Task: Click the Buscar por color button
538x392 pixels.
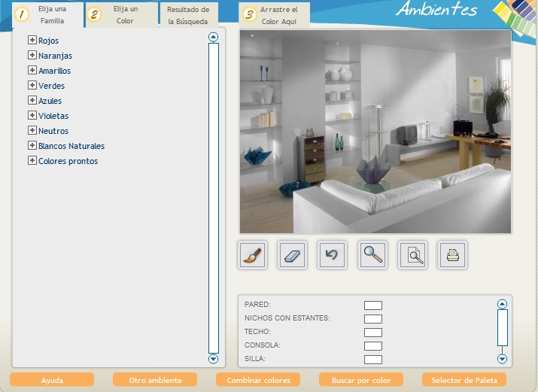Action: pos(361,380)
